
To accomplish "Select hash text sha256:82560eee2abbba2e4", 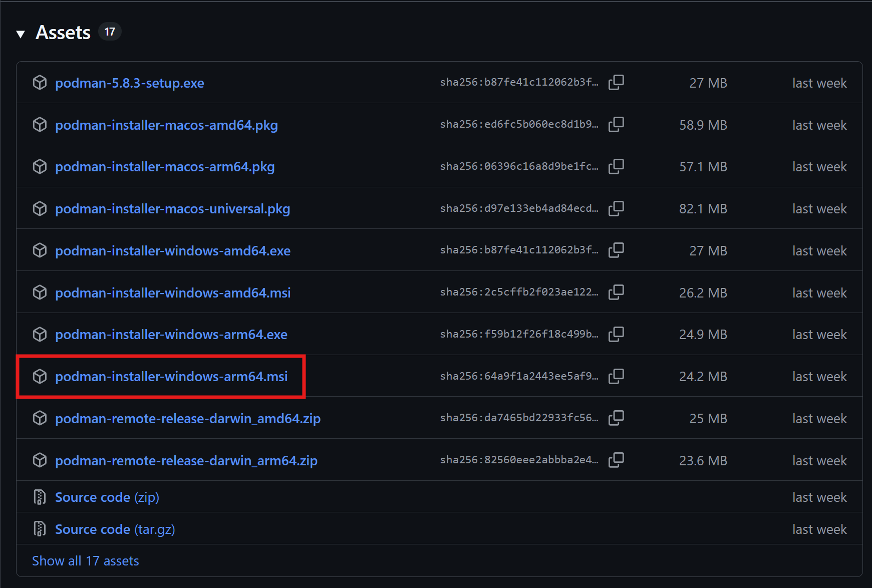I will pos(519,460).
